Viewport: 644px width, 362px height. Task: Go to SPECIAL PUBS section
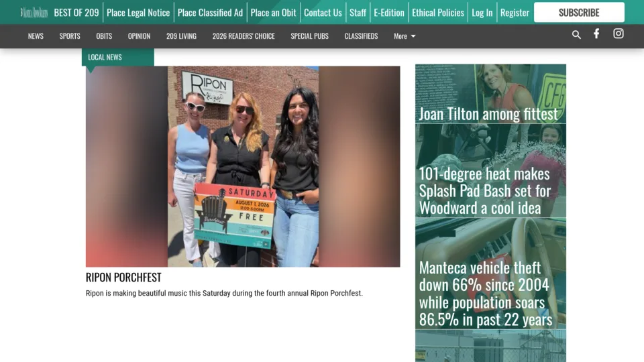pos(310,36)
